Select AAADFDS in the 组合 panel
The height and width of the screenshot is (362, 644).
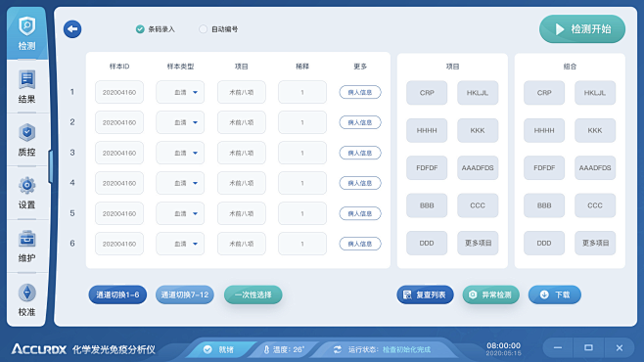click(595, 168)
